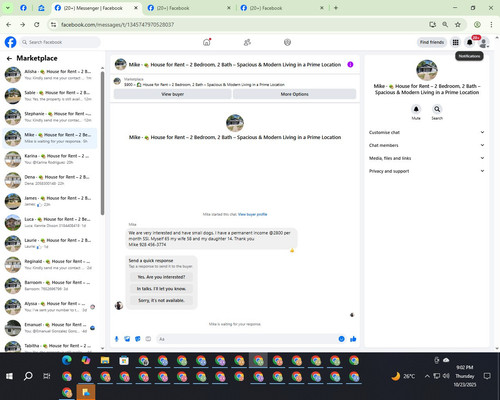Switch to the third Facebook tab
The width and height of the screenshot is (500, 400).
[282, 8]
